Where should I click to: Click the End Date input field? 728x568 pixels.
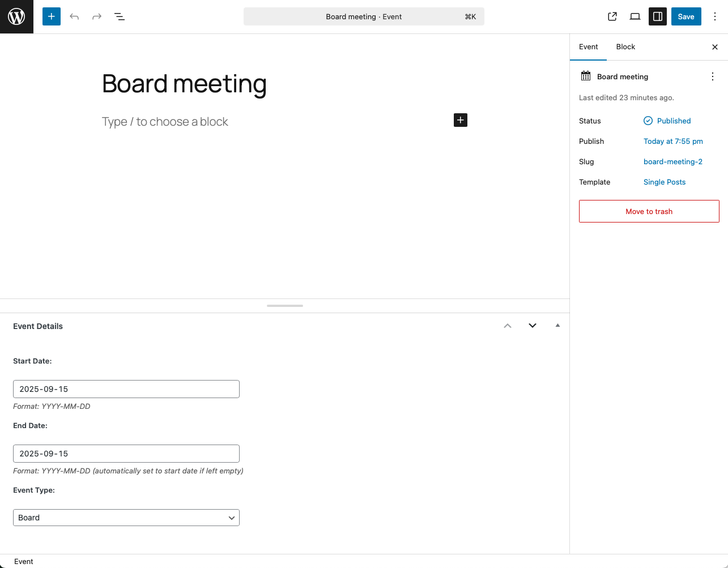126,453
